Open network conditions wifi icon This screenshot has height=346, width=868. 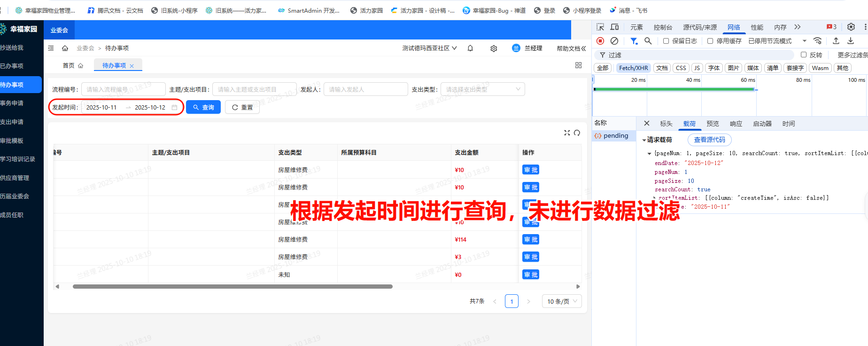coord(818,41)
